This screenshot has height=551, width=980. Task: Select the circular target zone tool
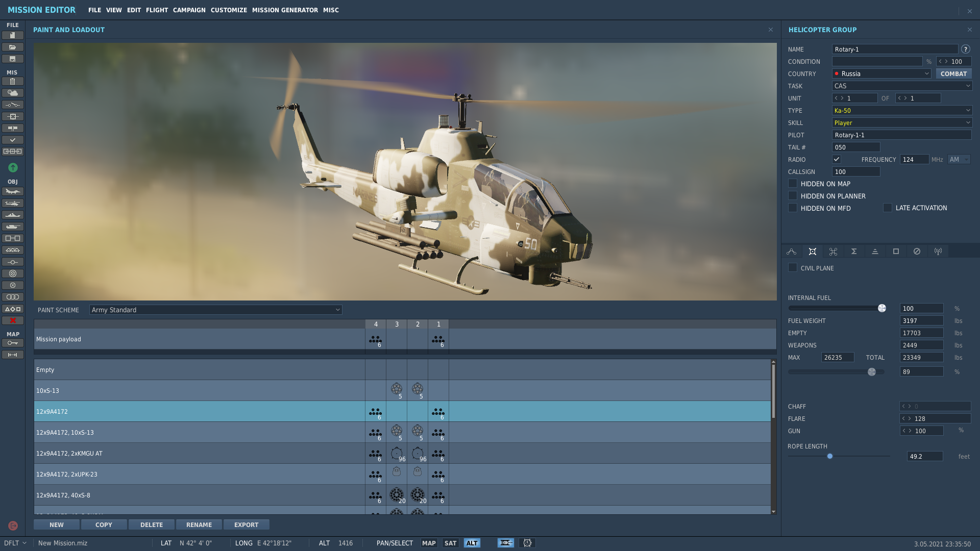pos(13,273)
